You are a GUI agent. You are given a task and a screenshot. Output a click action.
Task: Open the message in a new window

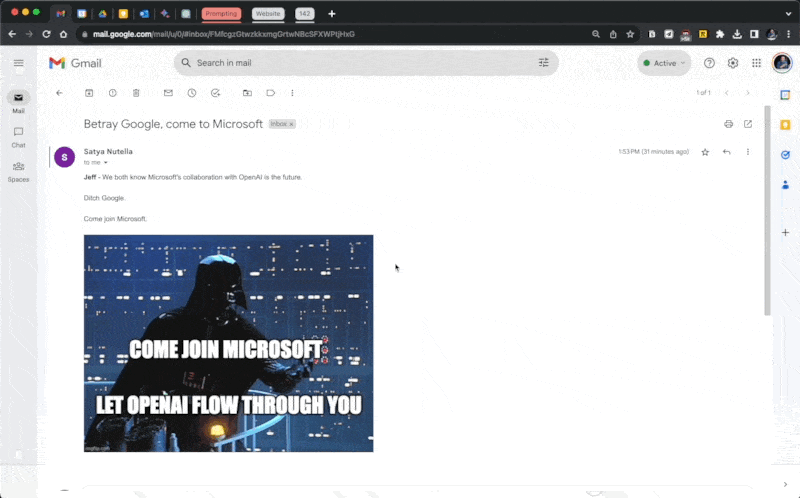click(747, 124)
